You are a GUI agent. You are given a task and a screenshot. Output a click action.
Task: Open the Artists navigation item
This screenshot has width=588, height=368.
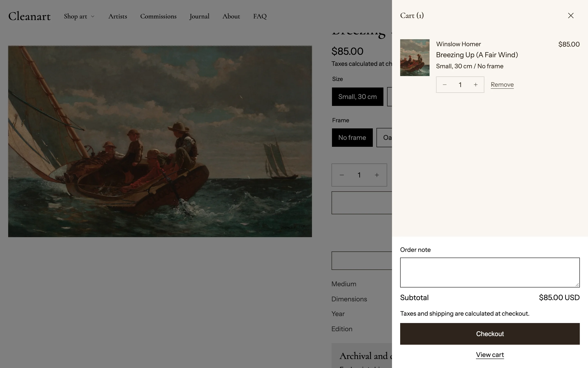pyautogui.click(x=118, y=16)
